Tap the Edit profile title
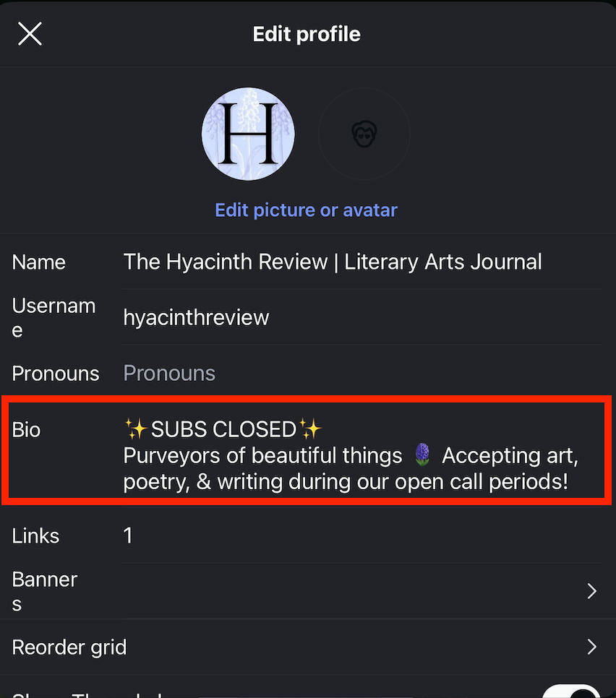The image size is (616, 698). click(307, 34)
